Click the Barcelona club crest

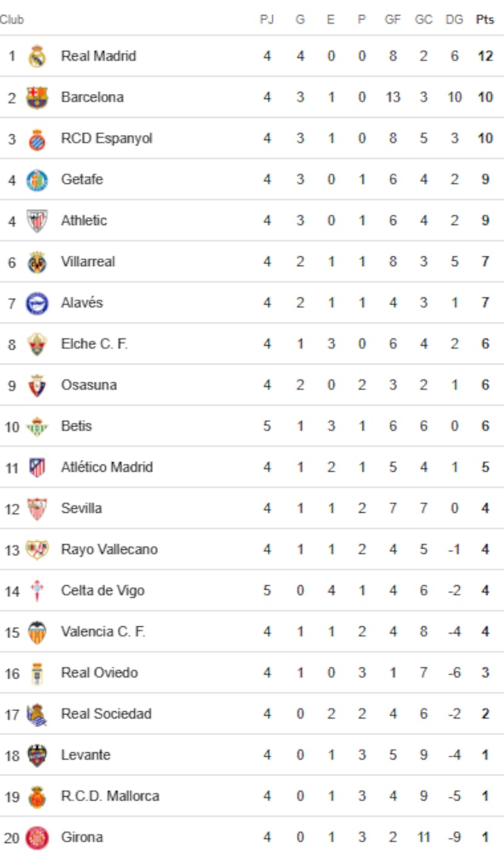click(x=37, y=98)
